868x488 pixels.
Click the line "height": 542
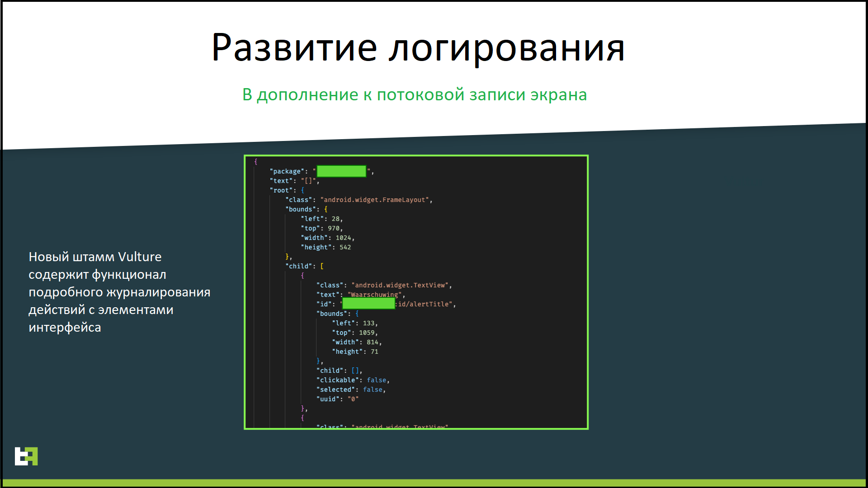click(326, 247)
